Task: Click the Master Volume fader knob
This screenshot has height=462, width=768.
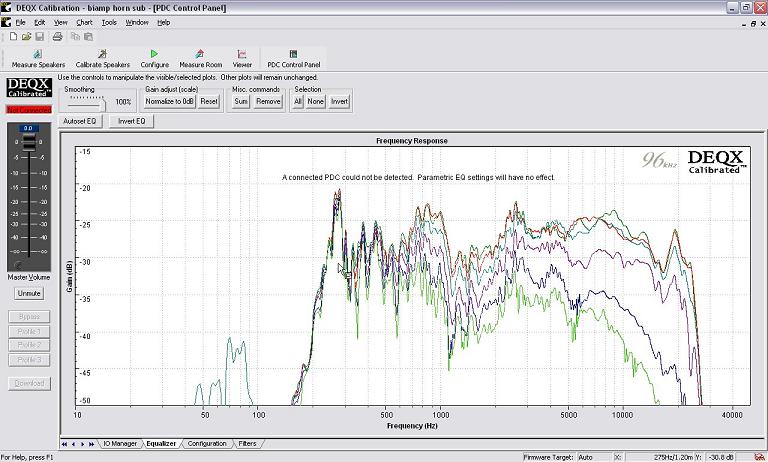Action: [28, 142]
